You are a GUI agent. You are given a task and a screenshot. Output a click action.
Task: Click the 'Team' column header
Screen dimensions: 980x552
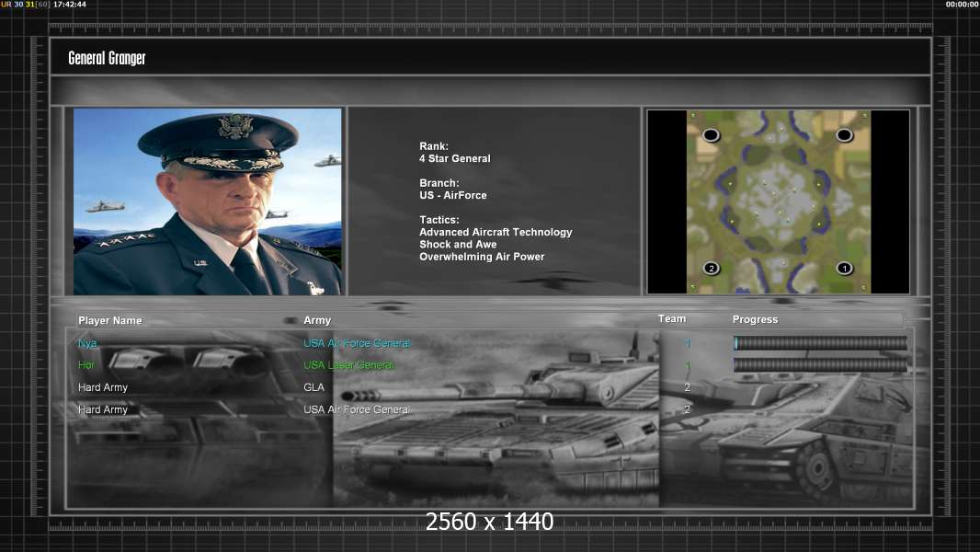672,319
